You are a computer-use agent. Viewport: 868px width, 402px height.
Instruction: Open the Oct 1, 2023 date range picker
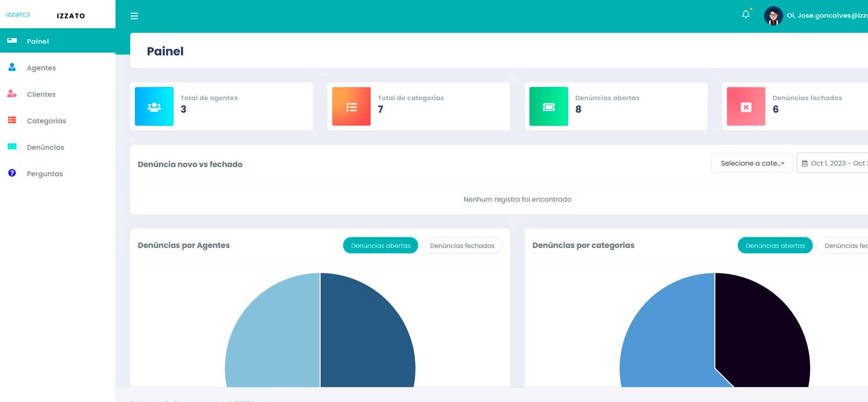(834, 163)
